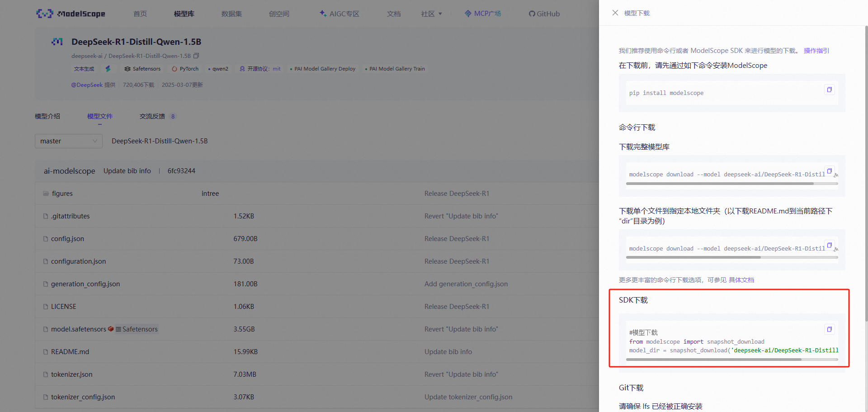Image resolution: width=868 pixels, height=412 pixels.
Task: Open 创空间 in the top navigation
Action: click(279, 14)
